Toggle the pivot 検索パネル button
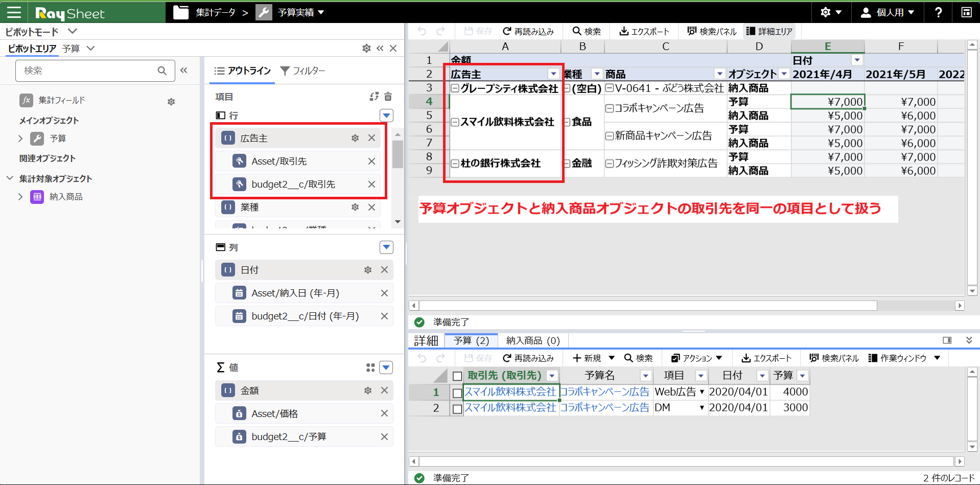This screenshot has height=485, width=980. (x=712, y=31)
